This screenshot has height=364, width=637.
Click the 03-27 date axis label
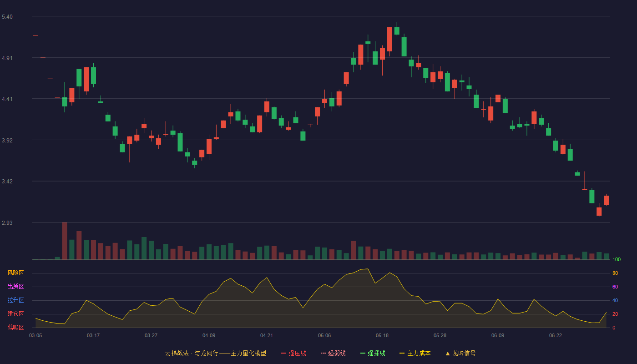click(151, 335)
